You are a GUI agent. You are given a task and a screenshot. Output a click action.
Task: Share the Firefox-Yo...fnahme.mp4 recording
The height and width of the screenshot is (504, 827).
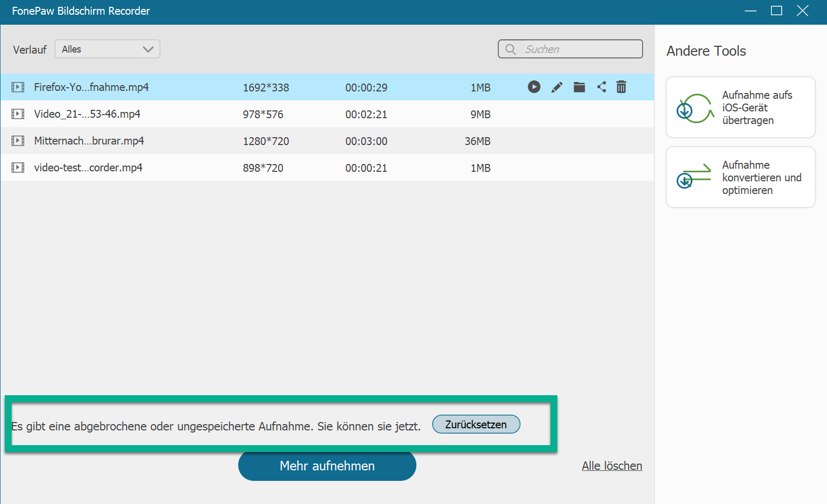click(602, 87)
